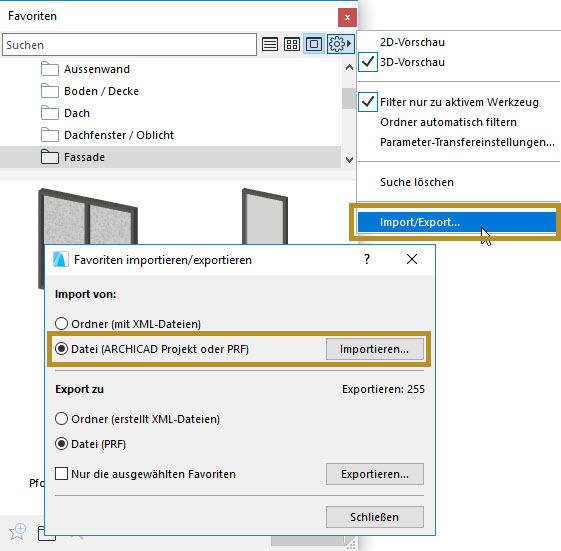Click the Dach folder icon
Viewport: 561px width, 551px height.
50,113
